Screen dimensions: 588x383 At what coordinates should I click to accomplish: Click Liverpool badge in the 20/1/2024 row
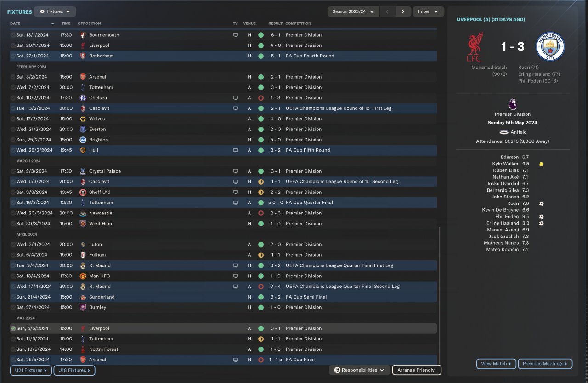[83, 45]
